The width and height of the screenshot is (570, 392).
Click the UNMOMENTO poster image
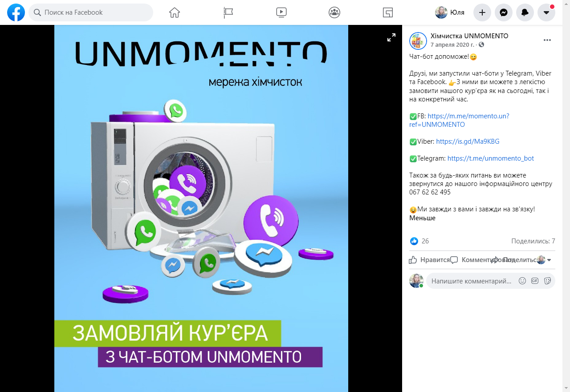(201, 208)
